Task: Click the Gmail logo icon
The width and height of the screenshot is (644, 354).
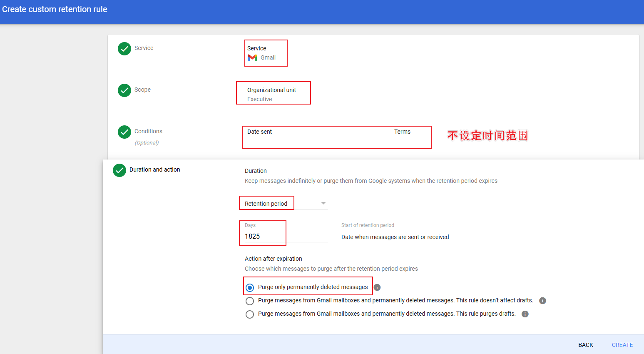Action: [x=252, y=58]
